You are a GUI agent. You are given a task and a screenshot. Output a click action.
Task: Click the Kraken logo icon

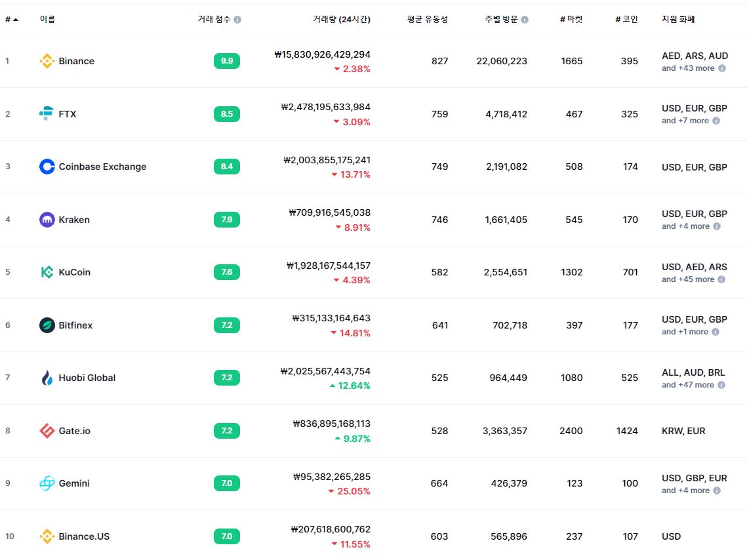(x=47, y=220)
